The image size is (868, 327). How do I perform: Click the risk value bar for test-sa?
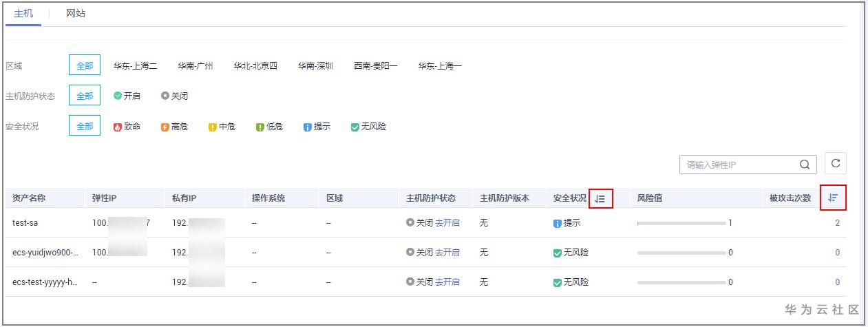point(681,223)
